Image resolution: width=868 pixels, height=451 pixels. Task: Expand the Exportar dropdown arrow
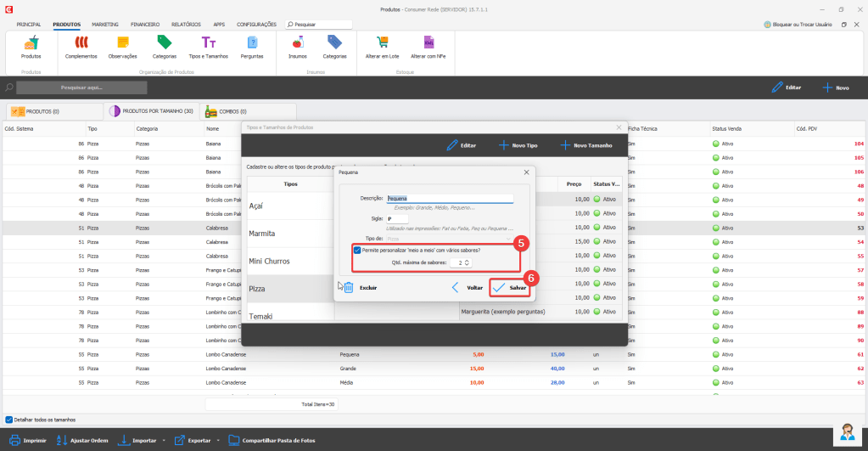pos(218,441)
